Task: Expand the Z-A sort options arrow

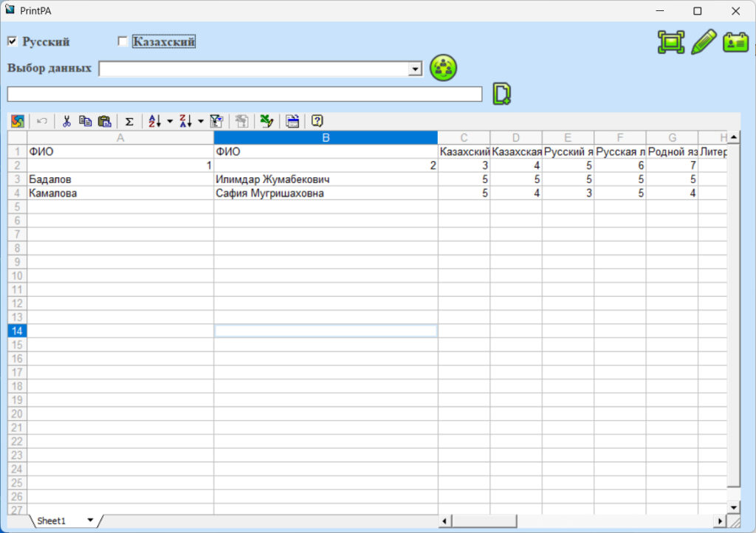Action: [x=201, y=122]
